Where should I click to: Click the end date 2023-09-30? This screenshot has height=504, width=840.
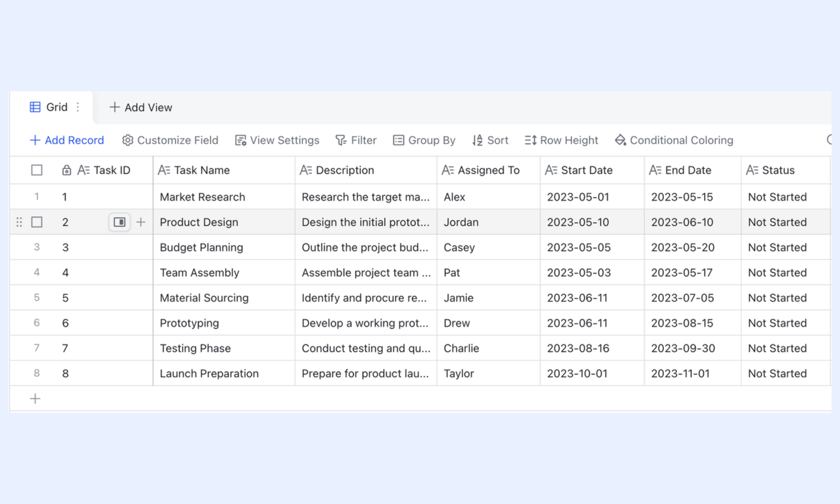[693, 348]
